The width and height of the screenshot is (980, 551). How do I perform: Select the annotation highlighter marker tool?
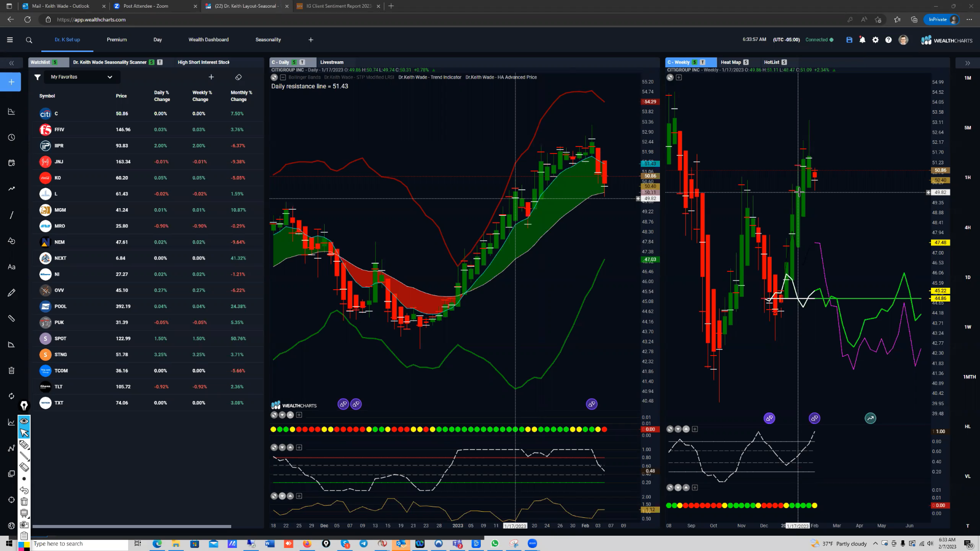tap(24, 445)
